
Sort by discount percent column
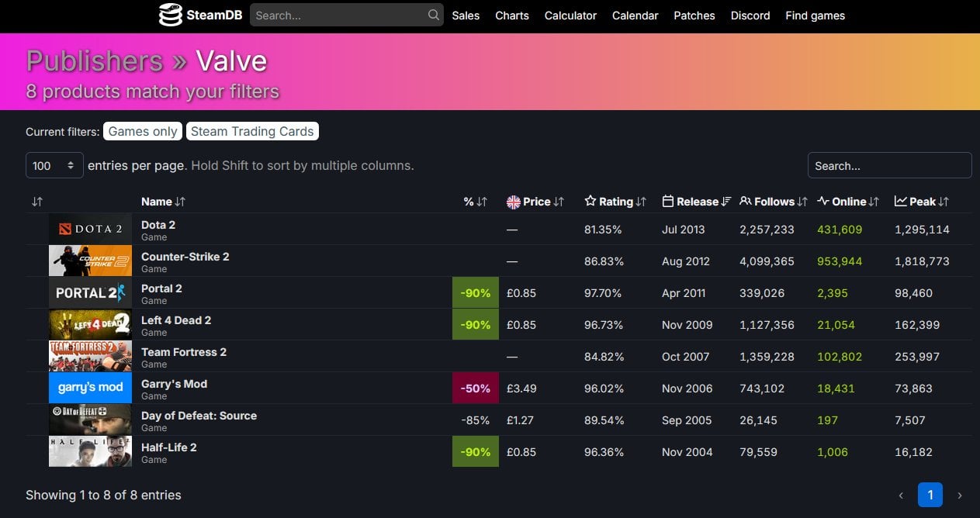pos(475,202)
